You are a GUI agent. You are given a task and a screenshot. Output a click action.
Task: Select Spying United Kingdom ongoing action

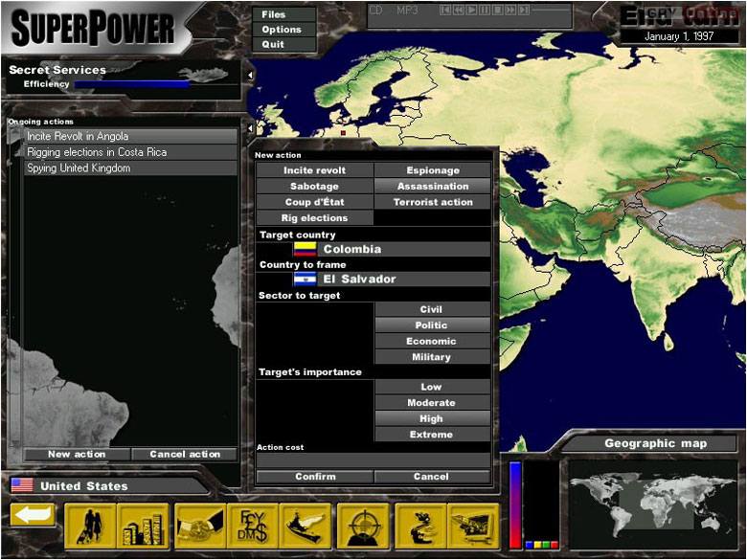(x=130, y=168)
